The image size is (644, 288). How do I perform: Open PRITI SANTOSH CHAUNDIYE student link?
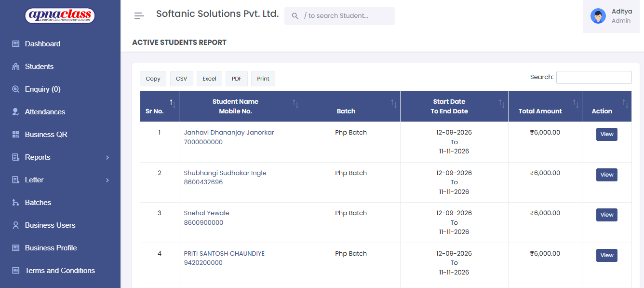[x=224, y=254]
